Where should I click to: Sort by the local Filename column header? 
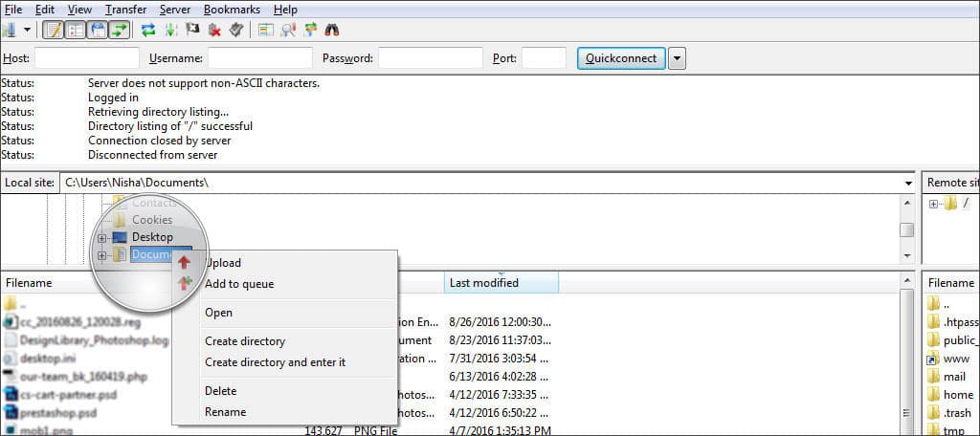point(29,283)
